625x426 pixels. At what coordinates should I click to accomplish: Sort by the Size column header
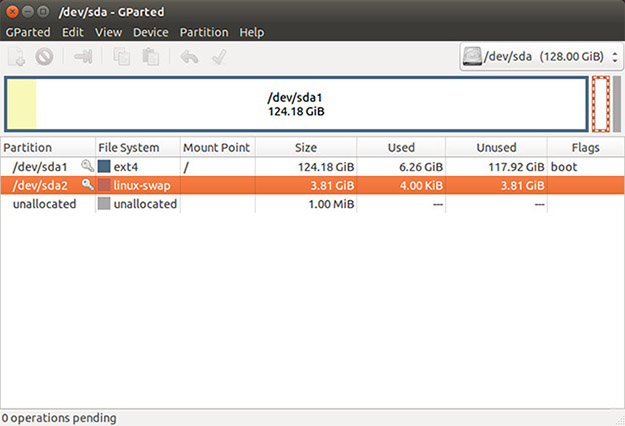[306, 148]
